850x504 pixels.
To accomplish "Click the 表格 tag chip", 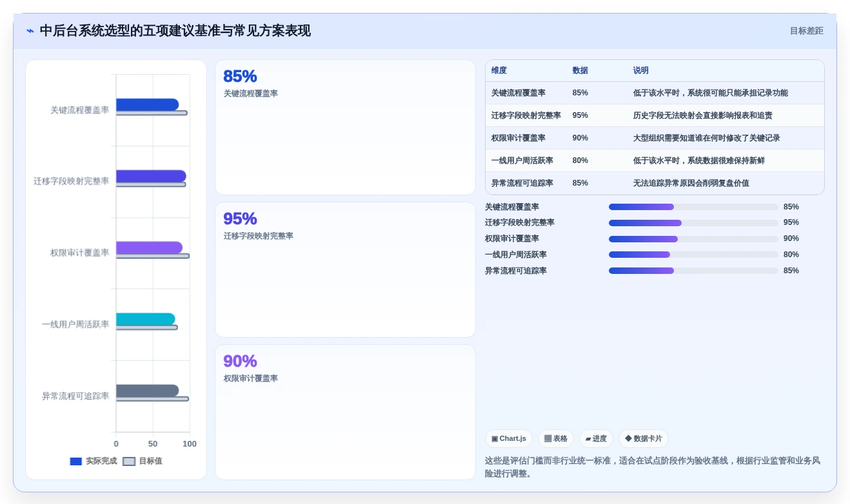I will tap(556, 439).
